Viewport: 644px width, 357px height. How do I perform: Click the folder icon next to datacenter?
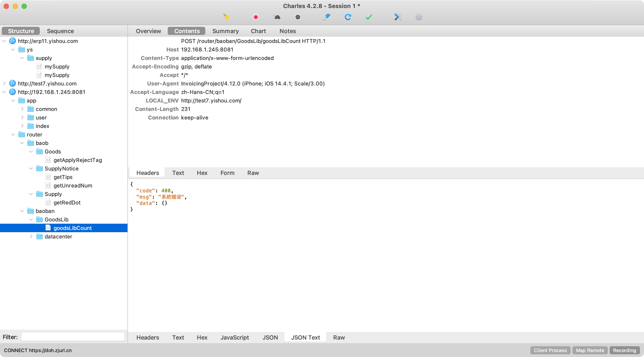coord(40,236)
